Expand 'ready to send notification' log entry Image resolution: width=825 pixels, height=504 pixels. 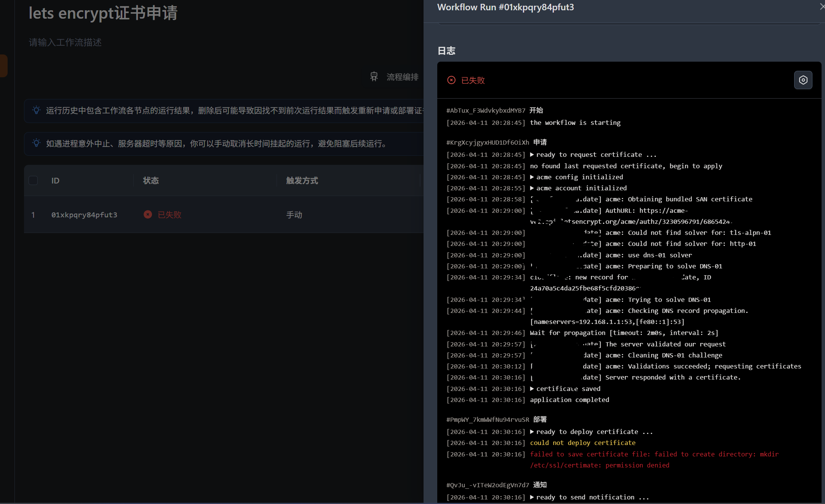click(x=532, y=497)
